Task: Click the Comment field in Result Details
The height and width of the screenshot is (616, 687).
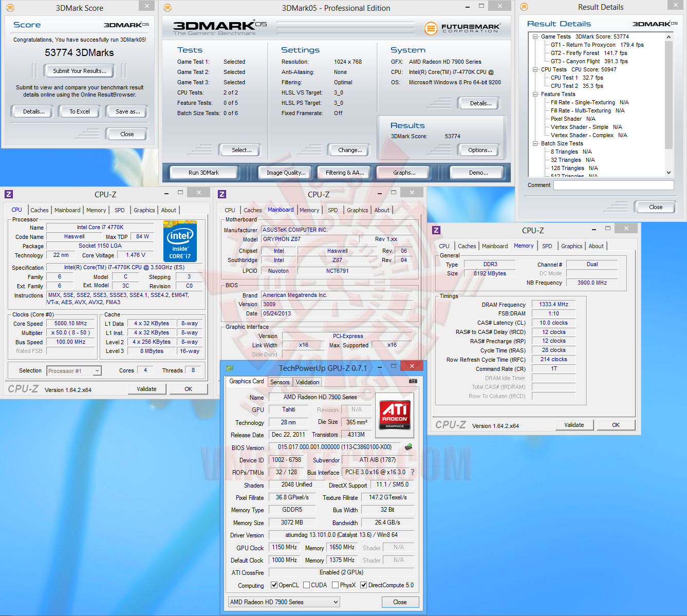Action: (x=614, y=185)
